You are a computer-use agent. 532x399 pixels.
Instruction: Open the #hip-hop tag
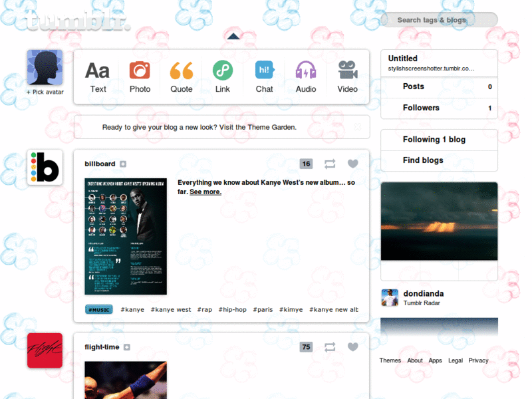(232, 309)
